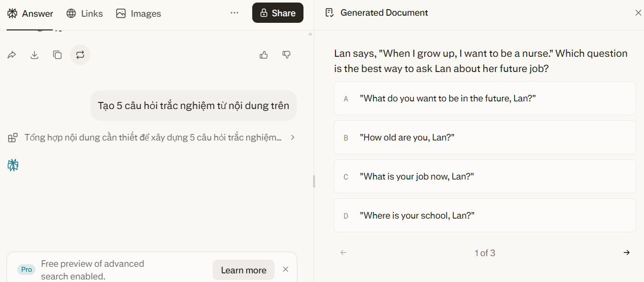Viewport: 644px width, 282px height.
Task: Click the Share button
Action: tap(278, 13)
